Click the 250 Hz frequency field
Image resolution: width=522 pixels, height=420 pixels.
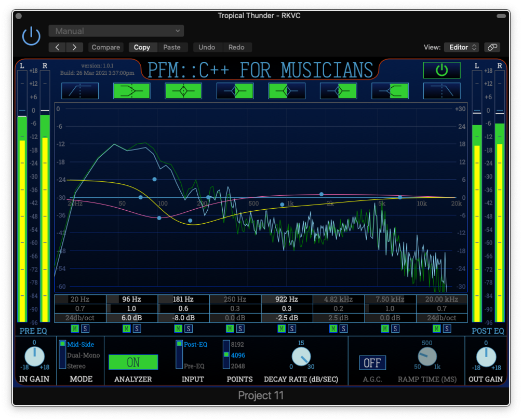[x=235, y=299]
